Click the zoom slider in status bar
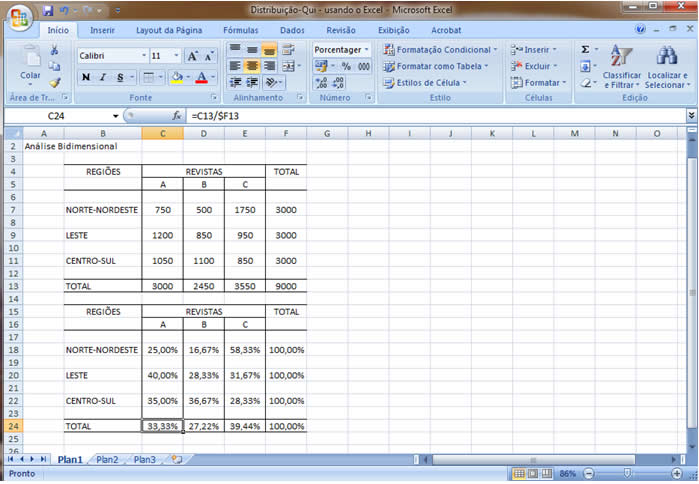Image resolution: width=699 pixels, height=484 pixels. (627, 473)
